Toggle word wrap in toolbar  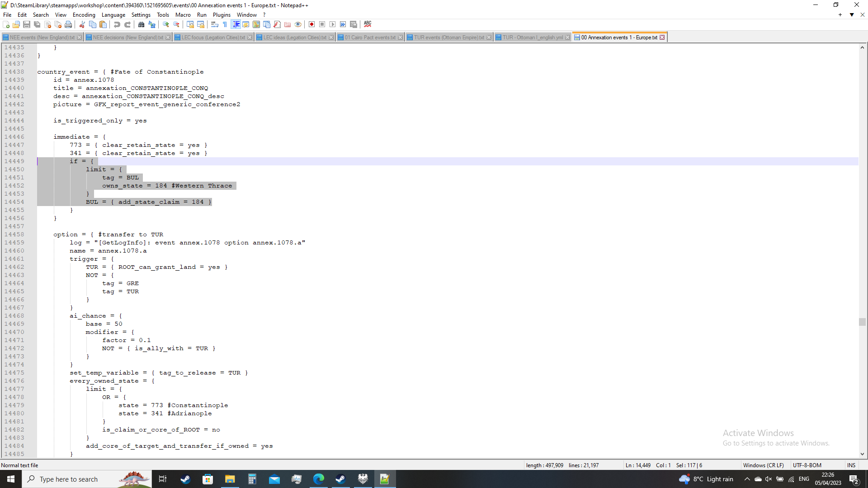[x=215, y=24]
